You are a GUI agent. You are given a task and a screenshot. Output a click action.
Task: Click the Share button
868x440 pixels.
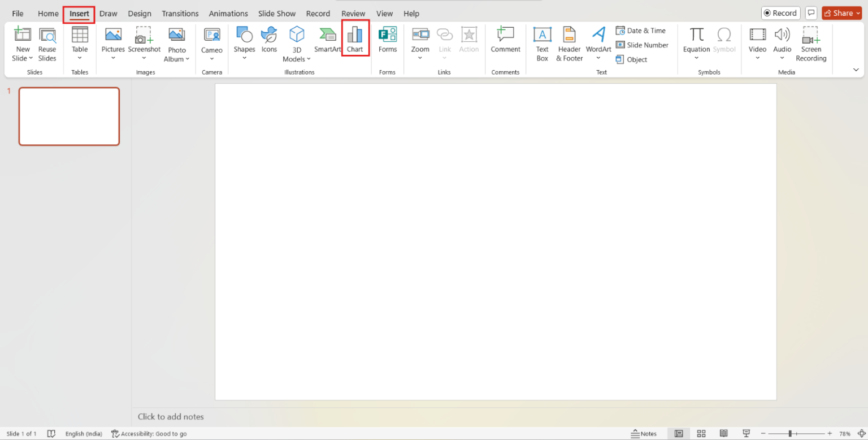(841, 12)
